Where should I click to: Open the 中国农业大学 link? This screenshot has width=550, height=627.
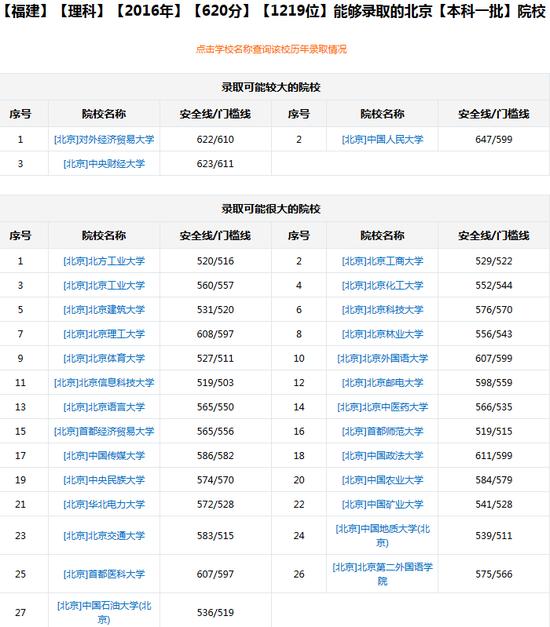[382, 480]
